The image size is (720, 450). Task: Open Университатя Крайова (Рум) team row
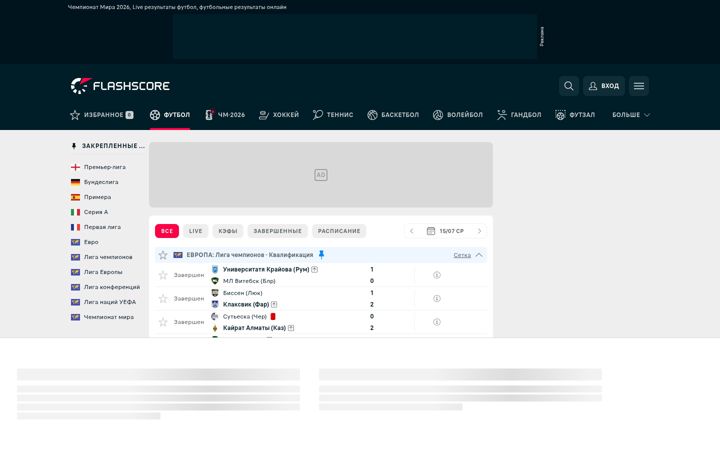coord(265,270)
